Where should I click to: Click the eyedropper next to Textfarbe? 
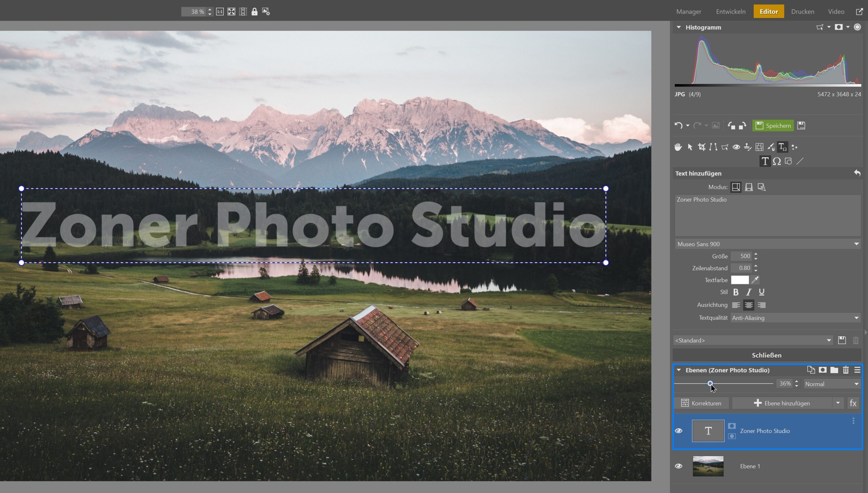click(x=755, y=280)
